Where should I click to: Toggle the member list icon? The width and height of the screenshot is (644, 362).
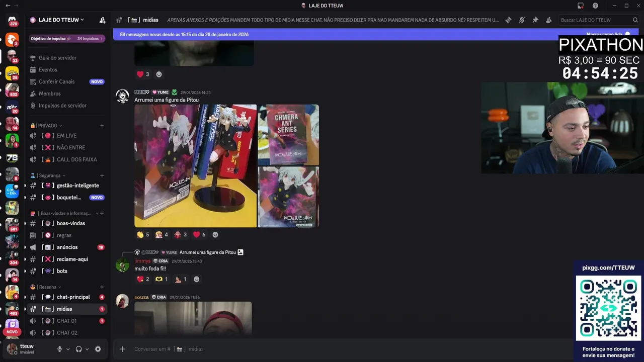click(x=549, y=20)
